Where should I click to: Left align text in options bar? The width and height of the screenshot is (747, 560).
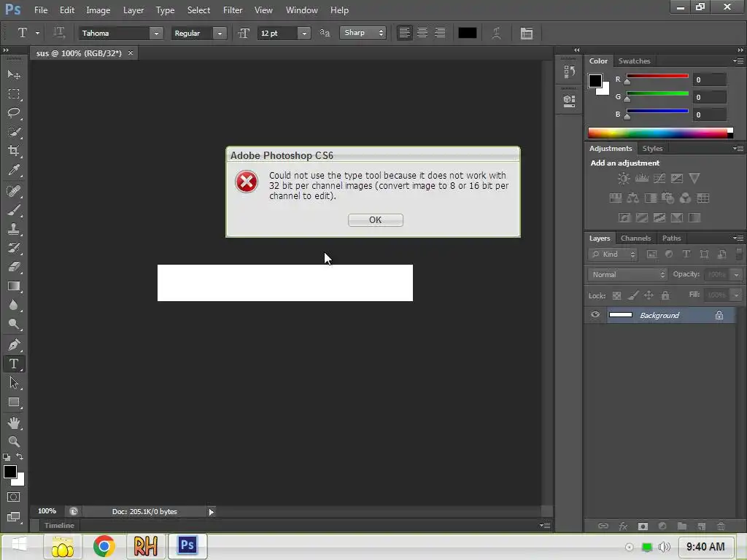pos(404,33)
